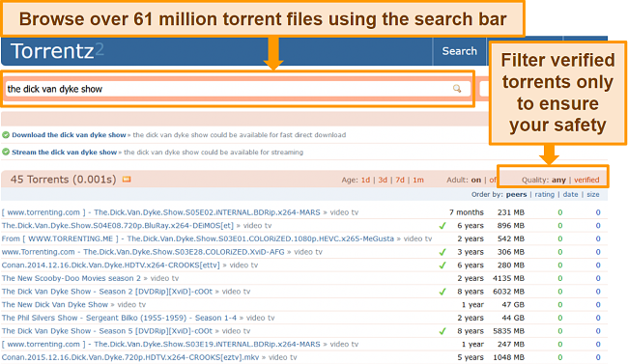
Task: Click the search text field
Action: coord(238,89)
